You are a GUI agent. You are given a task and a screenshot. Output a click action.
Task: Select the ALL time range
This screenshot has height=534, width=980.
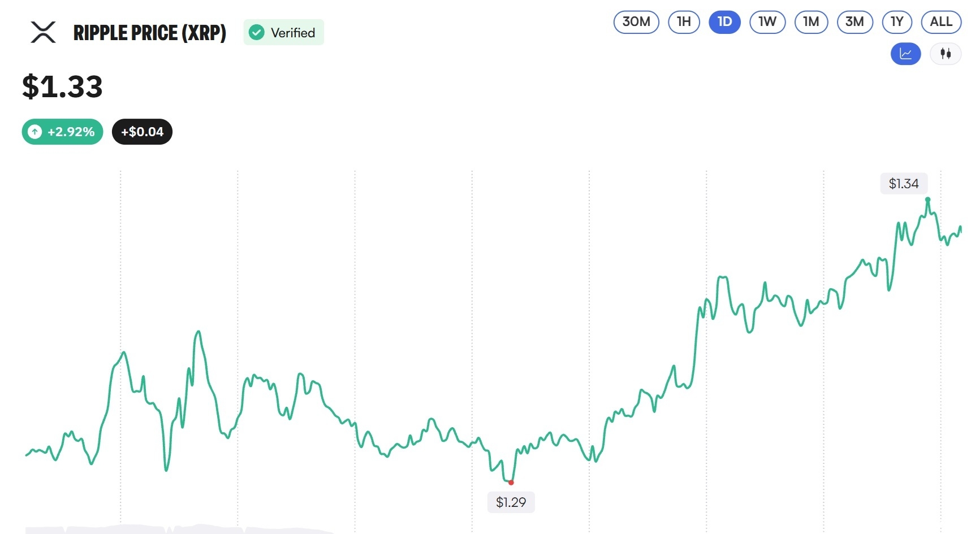(941, 22)
